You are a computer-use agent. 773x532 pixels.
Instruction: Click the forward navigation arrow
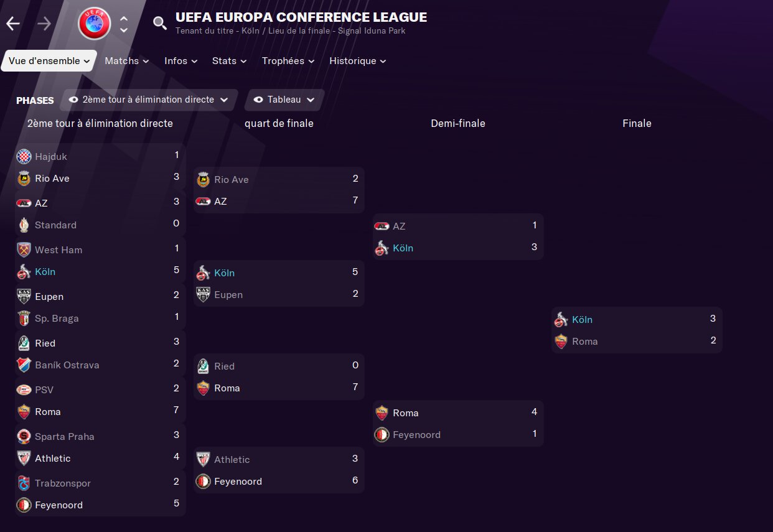[x=44, y=24]
